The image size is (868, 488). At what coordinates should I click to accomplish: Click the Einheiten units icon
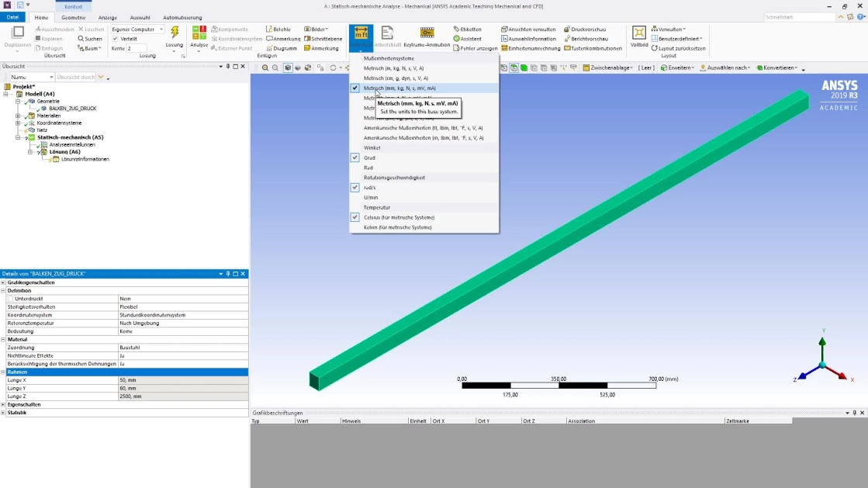pos(361,34)
